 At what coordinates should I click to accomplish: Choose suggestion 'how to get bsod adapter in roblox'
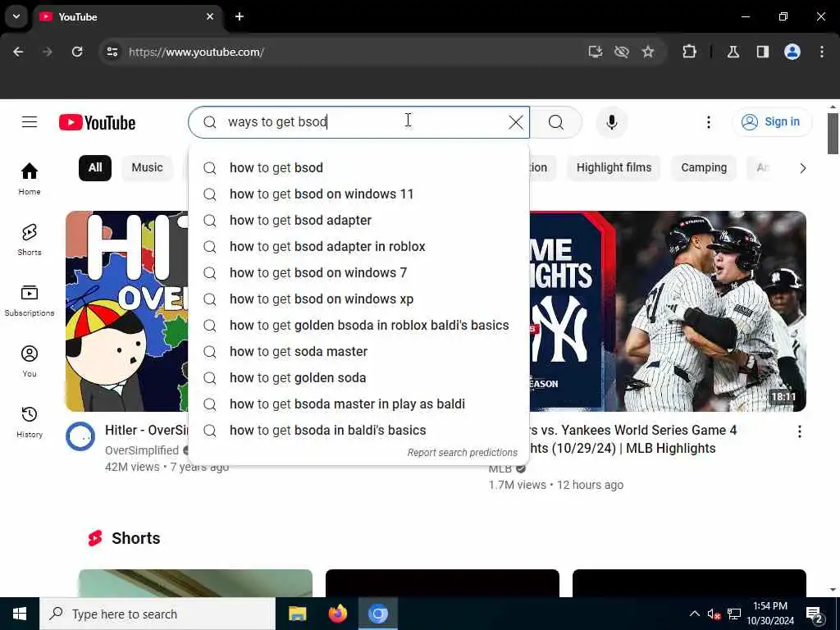click(x=359, y=246)
